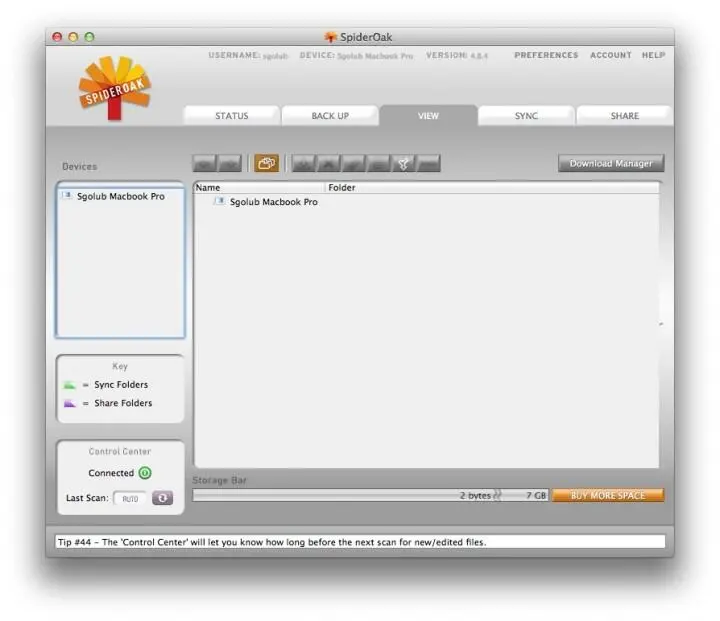Go to the SYNC tab
The image size is (720, 621).
tap(526, 116)
